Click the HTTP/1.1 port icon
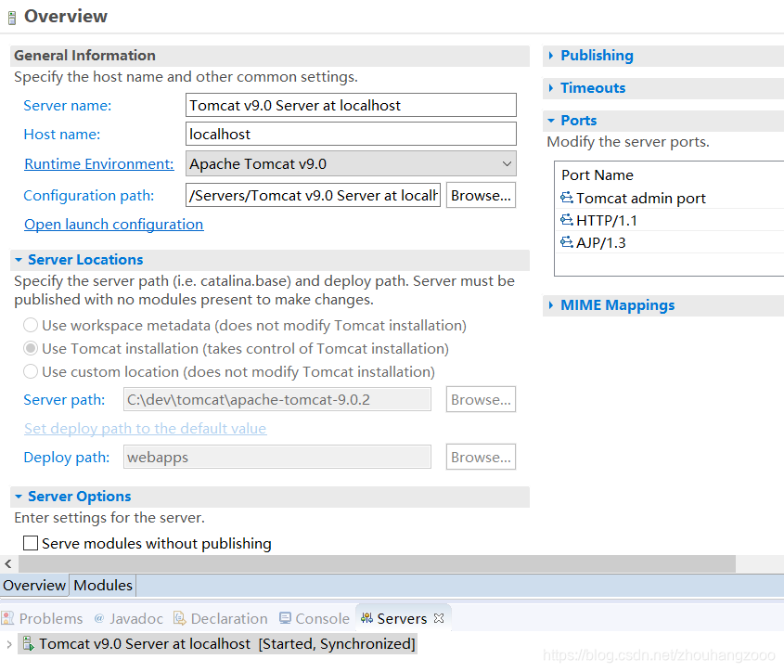 click(567, 220)
